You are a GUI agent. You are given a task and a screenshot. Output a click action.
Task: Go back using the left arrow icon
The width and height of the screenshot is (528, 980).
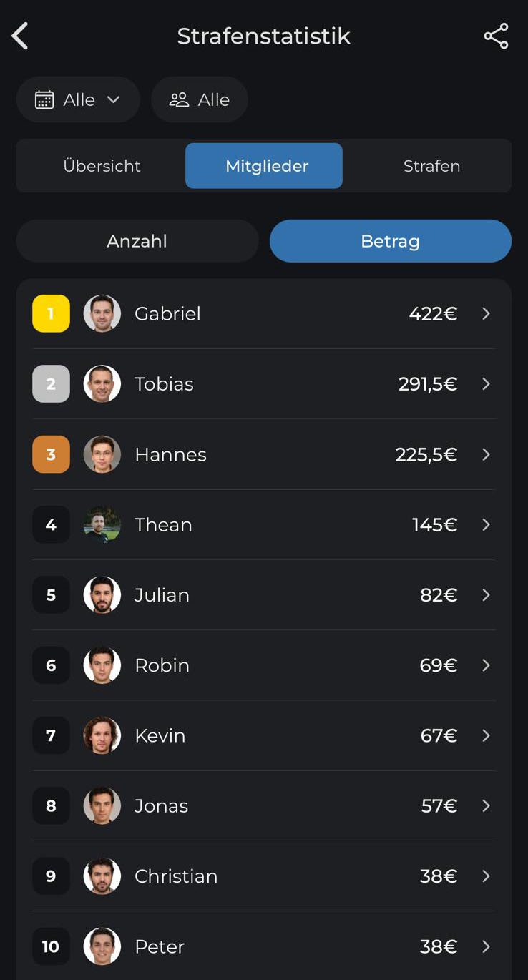(x=20, y=36)
